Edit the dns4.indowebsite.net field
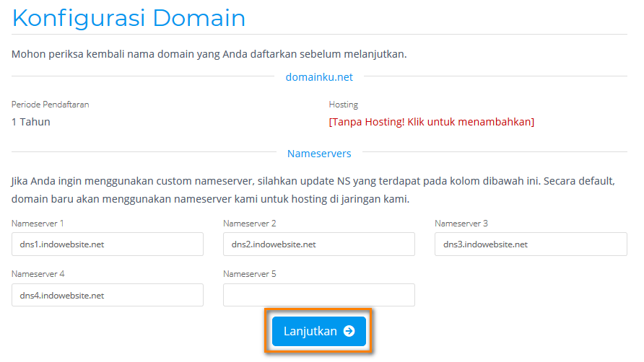The height and width of the screenshot is (362, 644). [x=107, y=296]
